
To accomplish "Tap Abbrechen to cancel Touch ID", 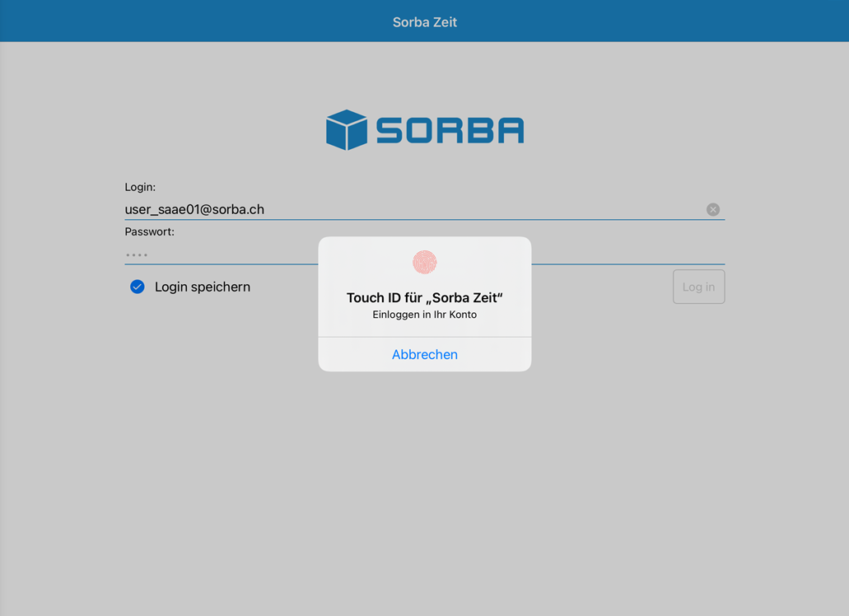I will tap(425, 355).
